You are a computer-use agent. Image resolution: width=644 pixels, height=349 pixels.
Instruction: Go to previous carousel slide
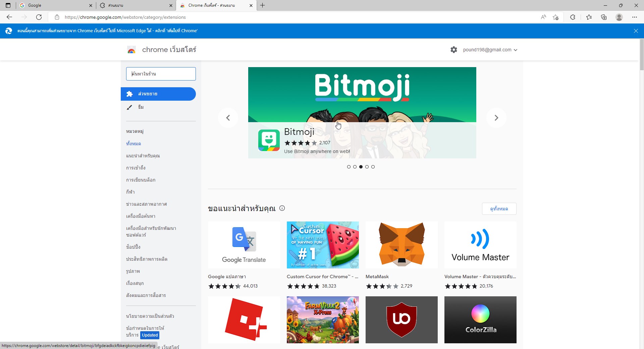(228, 118)
